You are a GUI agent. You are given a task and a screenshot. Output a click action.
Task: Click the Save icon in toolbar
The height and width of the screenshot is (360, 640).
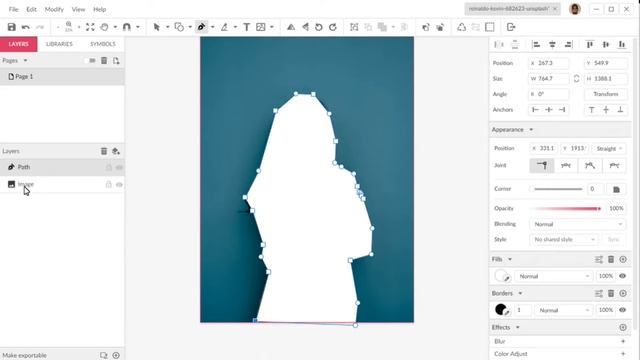click(x=11, y=27)
